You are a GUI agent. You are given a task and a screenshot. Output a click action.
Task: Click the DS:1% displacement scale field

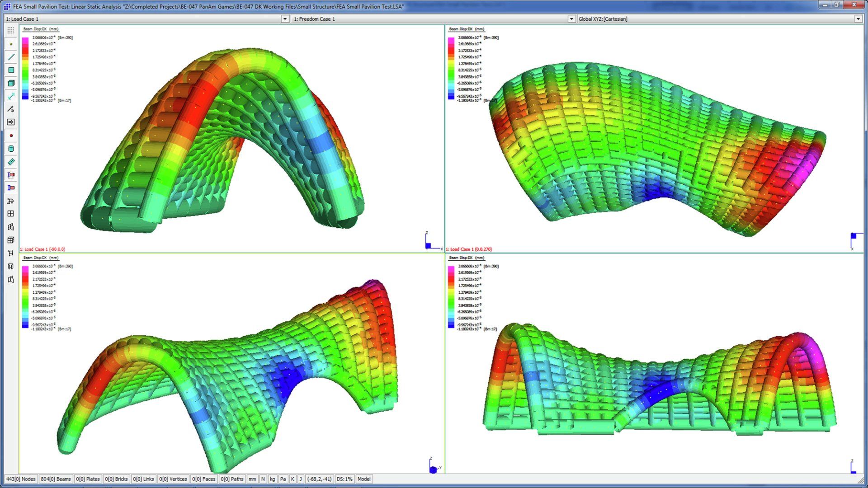click(344, 479)
